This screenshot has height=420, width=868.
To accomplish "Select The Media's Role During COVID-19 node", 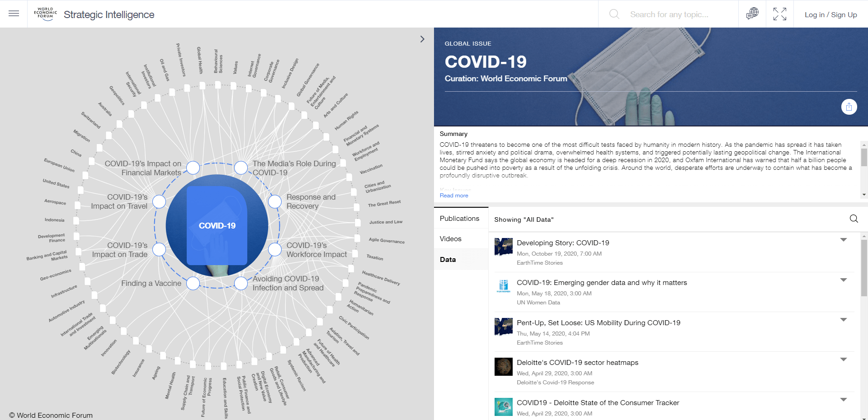I will (x=241, y=168).
